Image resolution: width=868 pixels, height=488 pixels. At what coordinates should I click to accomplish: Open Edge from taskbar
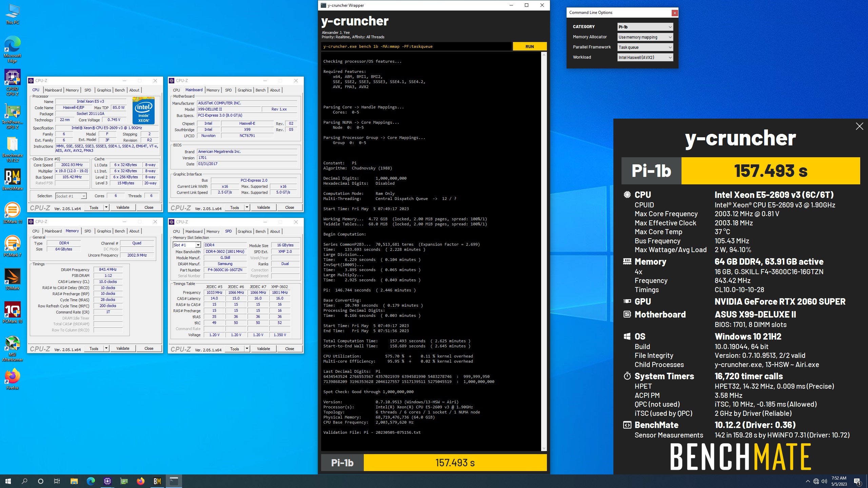(x=91, y=481)
